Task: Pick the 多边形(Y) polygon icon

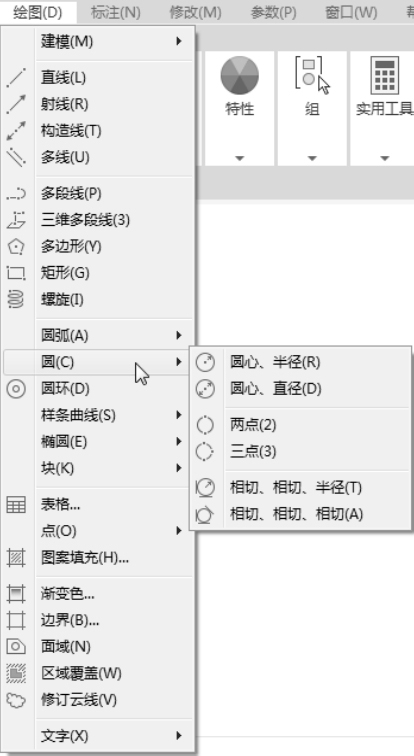Action: coord(16,246)
